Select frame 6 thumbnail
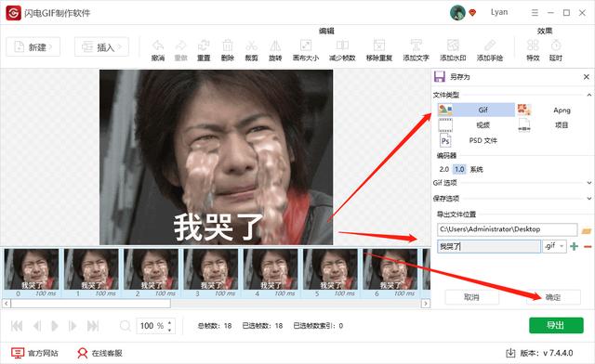Viewport: 595px width, 364px height. click(x=390, y=273)
